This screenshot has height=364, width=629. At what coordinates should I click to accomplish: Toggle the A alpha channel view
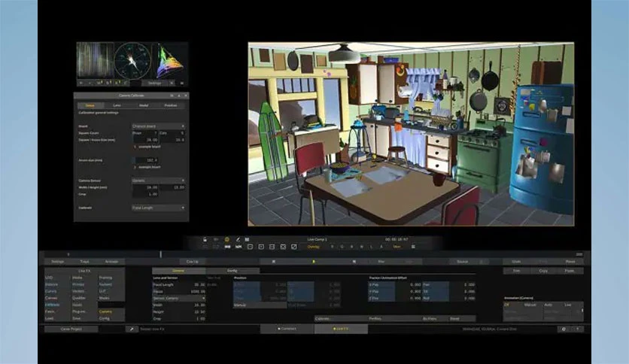coord(381,247)
